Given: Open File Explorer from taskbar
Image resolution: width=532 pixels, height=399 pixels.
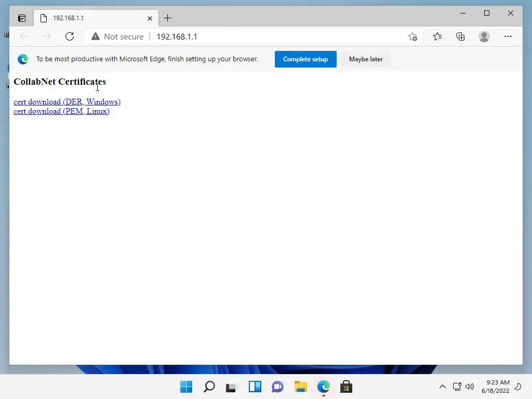Looking at the screenshot, I should [x=301, y=387].
